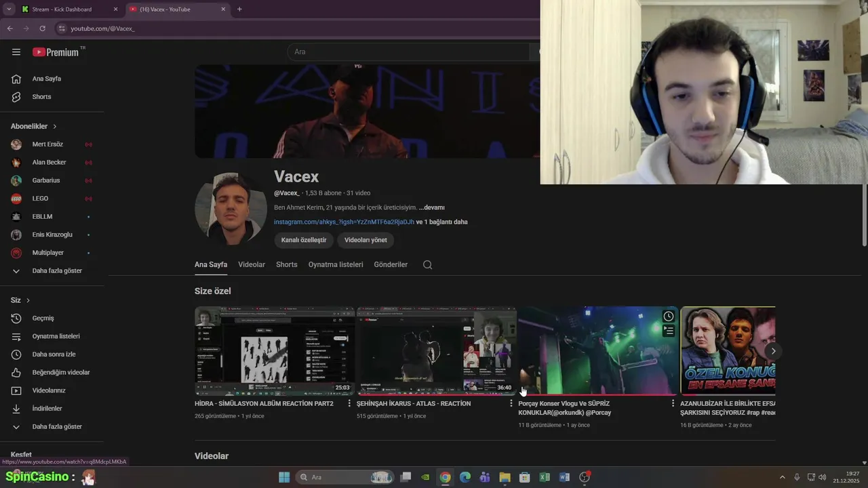This screenshot has width=868, height=488.
Task: Open options menu for Porçay Konser video
Action: pos(673,403)
